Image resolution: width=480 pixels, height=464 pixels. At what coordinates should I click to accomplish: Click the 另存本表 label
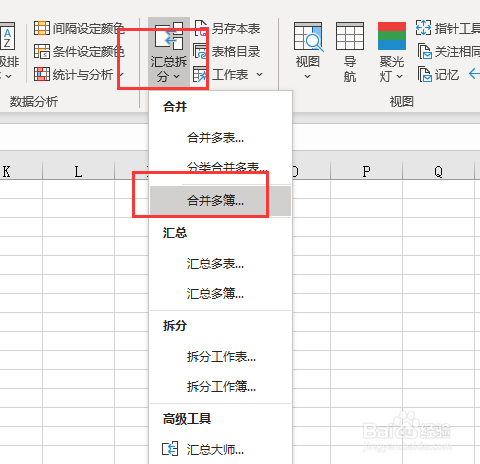click(x=236, y=28)
